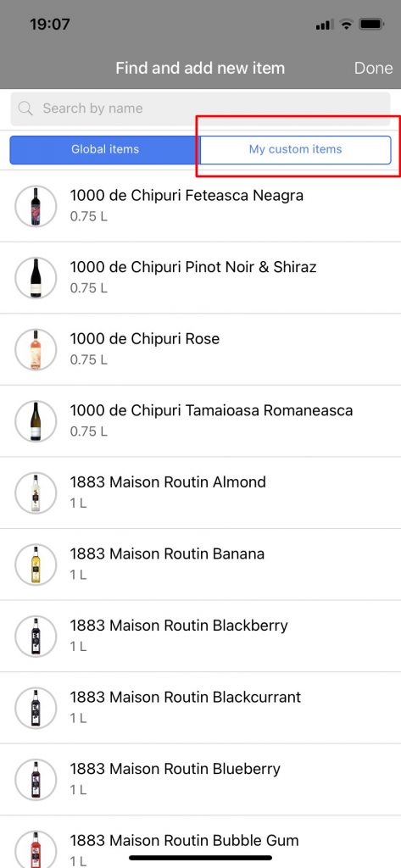Tap the Wi-Fi status icon

tap(346, 25)
